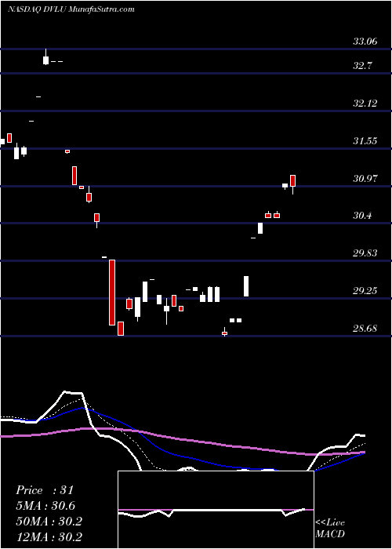The height and width of the screenshot is (549, 392).
Task: Click the tall red candlestick below 29.83
Action: point(112,293)
